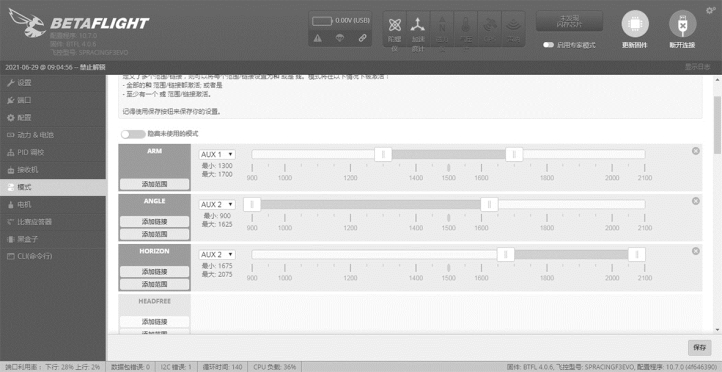Open the 黑盒子 blackbox tab

coord(53,239)
